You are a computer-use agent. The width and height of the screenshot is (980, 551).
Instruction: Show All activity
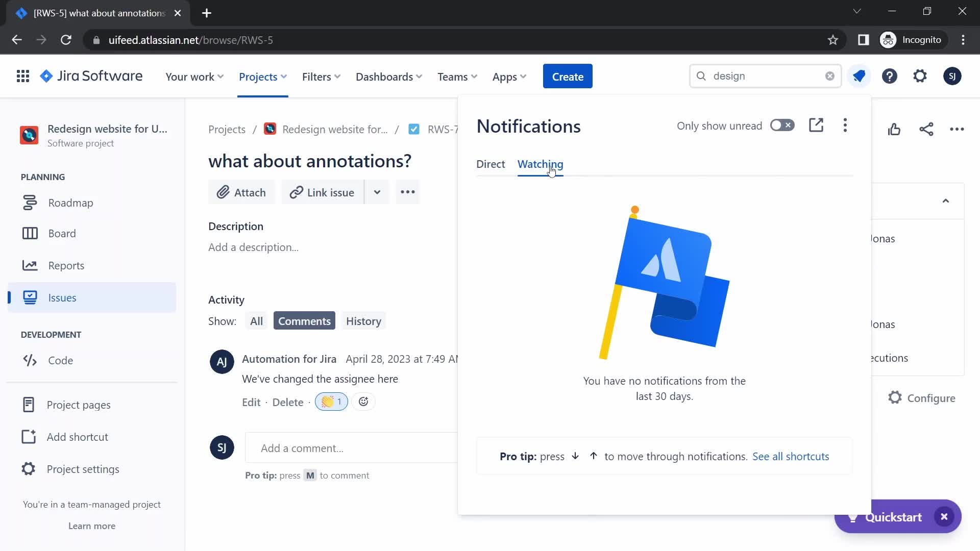pos(256,321)
